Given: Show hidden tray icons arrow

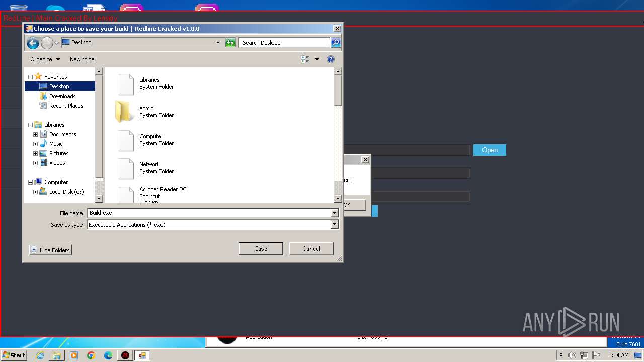Looking at the screenshot, I should click(x=561, y=355).
